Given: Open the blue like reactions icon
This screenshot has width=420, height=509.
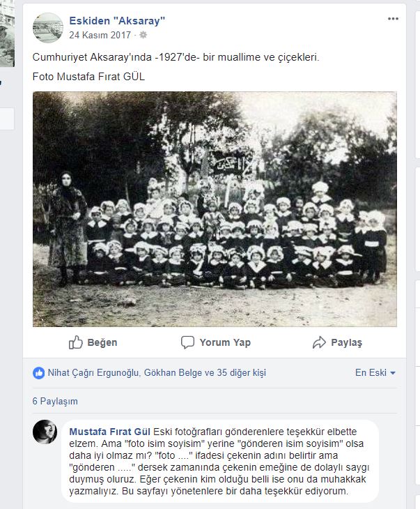Looking at the screenshot, I should pos(38,373).
